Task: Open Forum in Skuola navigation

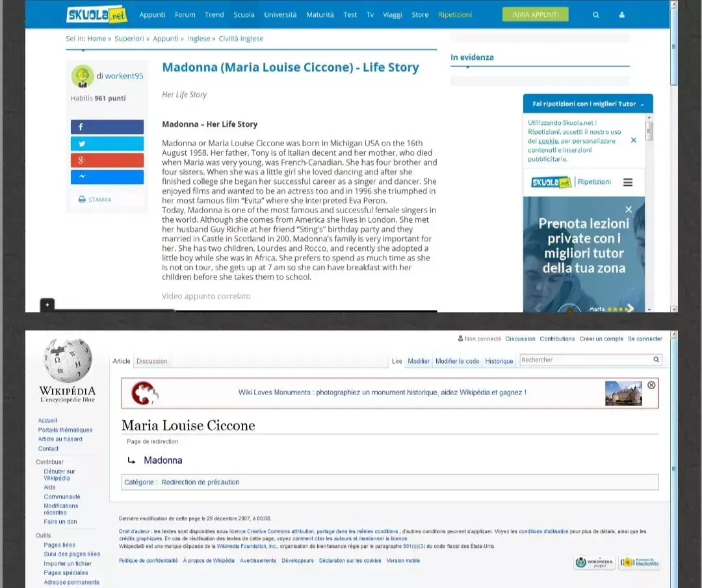Action: pyautogui.click(x=185, y=15)
